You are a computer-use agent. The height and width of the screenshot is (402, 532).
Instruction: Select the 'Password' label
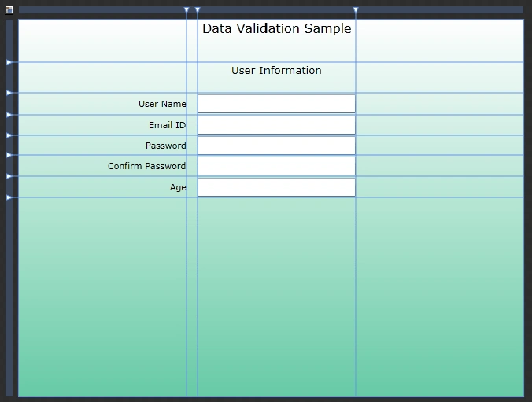(x=165, y=146)
